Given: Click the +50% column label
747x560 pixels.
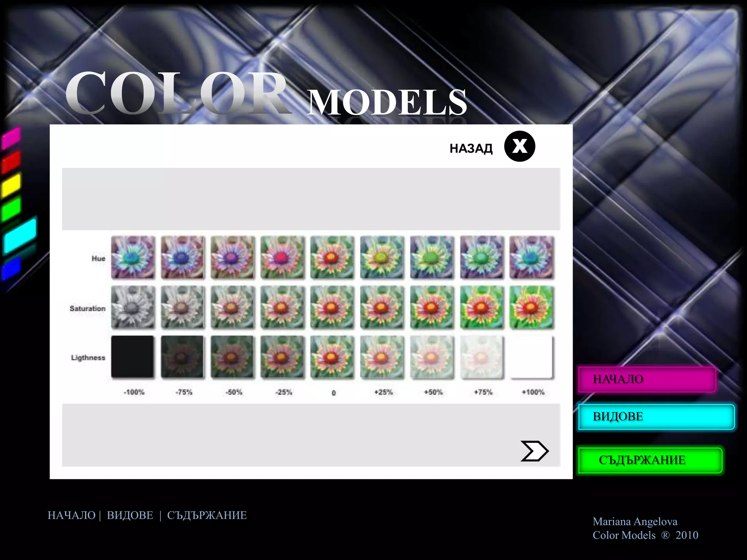Looking at the screenshot, I should 433,392.
